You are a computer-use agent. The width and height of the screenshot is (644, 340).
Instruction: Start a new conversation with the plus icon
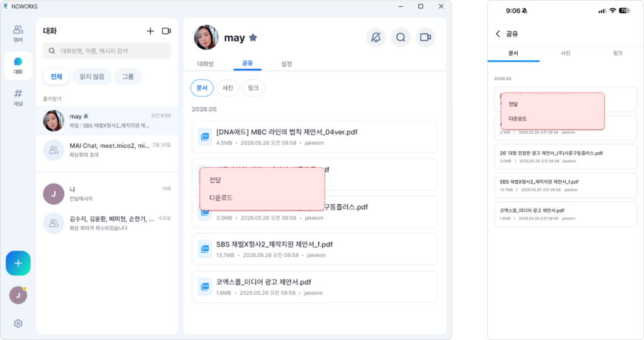click(x=150, y=31)
